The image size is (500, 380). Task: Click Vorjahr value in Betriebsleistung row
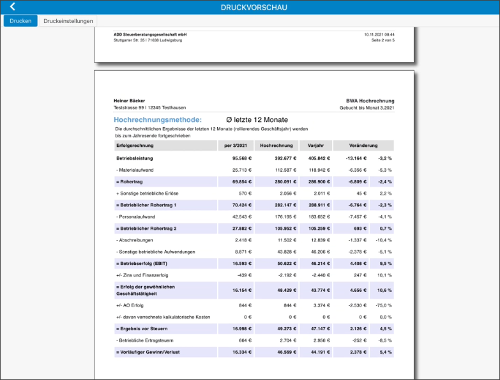(x=319, y=158)
